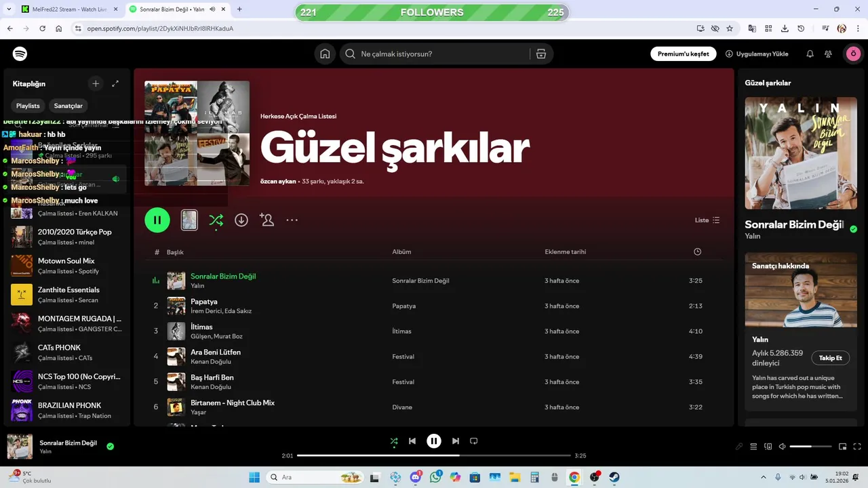
Task: Toggle the Sanatçılar filter chip
Action: 68,106
